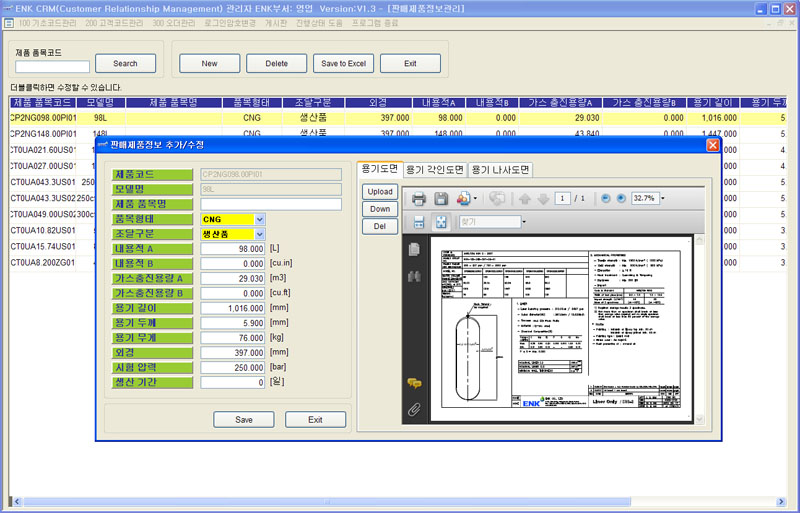Open the 게시판 menu

(x=276, y=23)
